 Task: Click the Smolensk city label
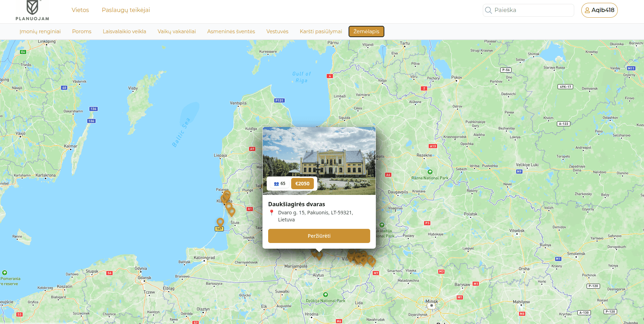576,254
